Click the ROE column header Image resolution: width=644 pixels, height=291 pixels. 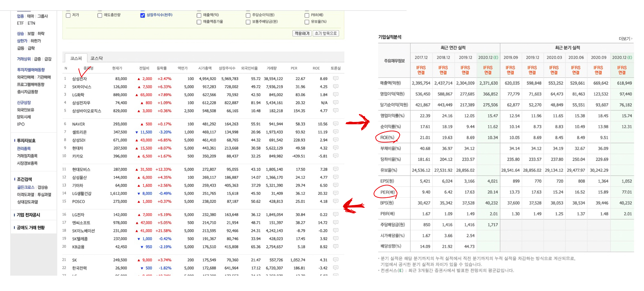point(316,68)
